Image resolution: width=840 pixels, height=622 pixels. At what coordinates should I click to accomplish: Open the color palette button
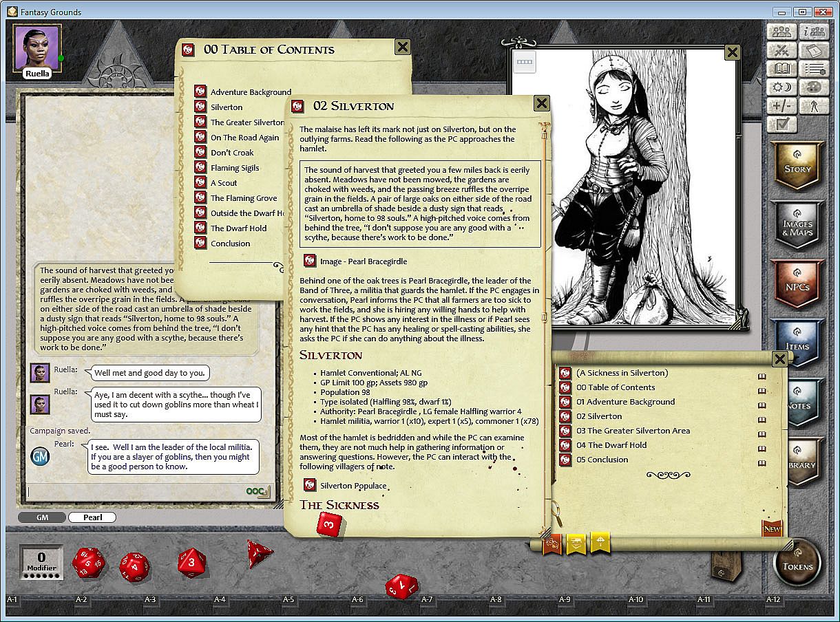(815, 87)
